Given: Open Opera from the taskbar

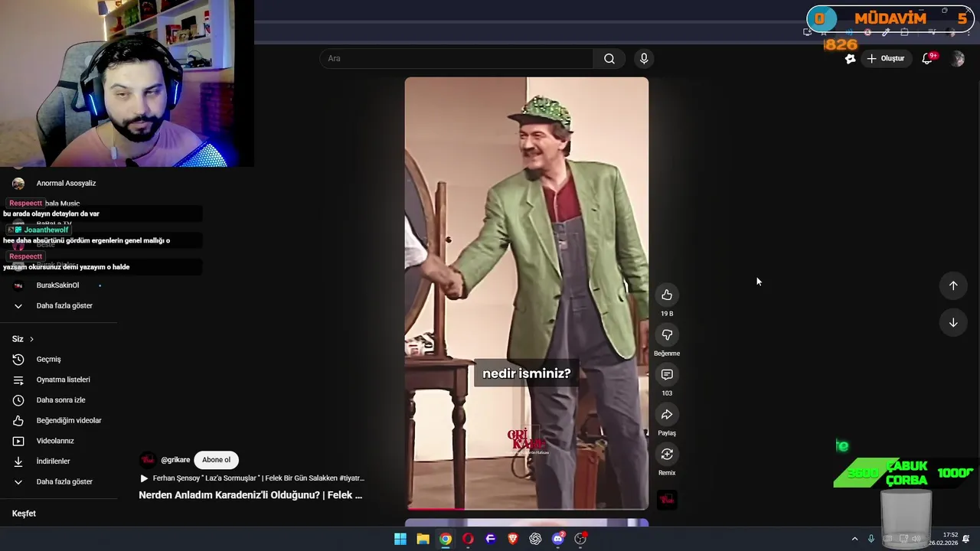Looking at the screenshot, I should [x=468, y=539].
